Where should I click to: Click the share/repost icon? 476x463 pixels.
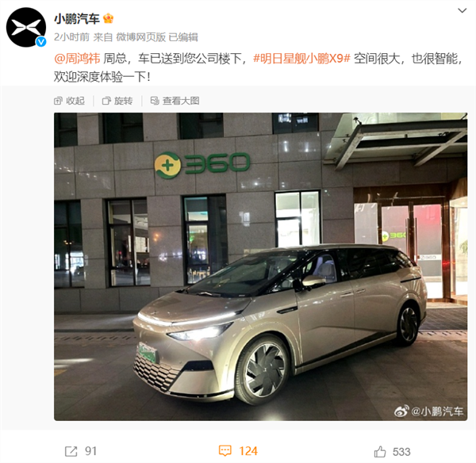pos(71,451)
